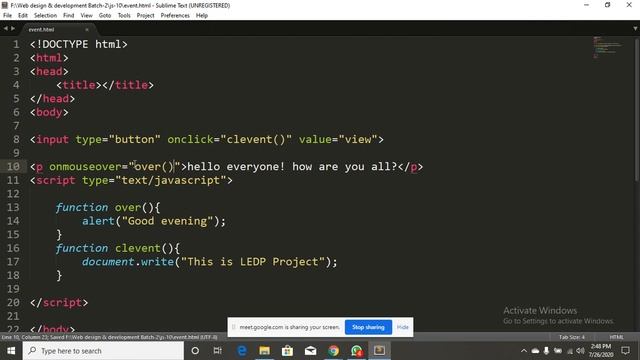Open the clock showing 2:48 PM
The width and height of the screenshot is (640, 360).
(x=601, y=351)
